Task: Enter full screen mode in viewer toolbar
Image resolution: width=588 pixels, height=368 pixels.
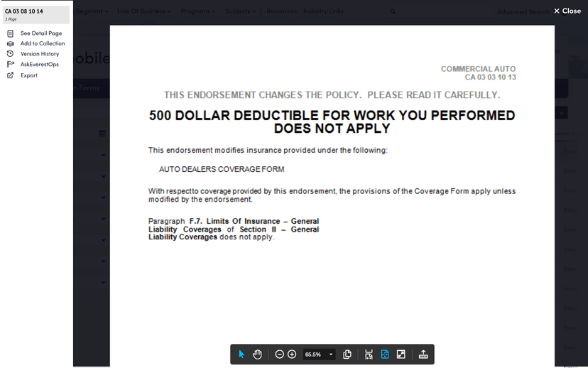Action: point(401,354)
